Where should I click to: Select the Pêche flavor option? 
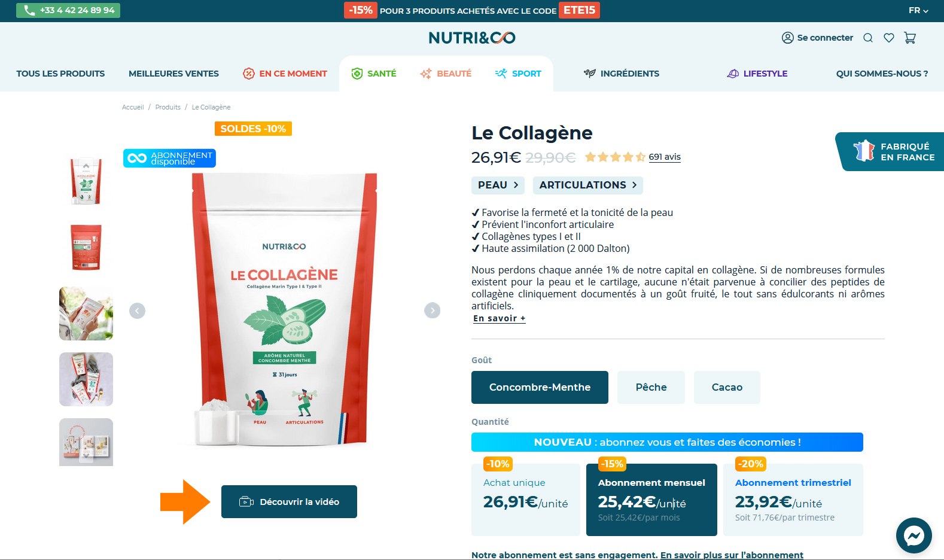651,387
